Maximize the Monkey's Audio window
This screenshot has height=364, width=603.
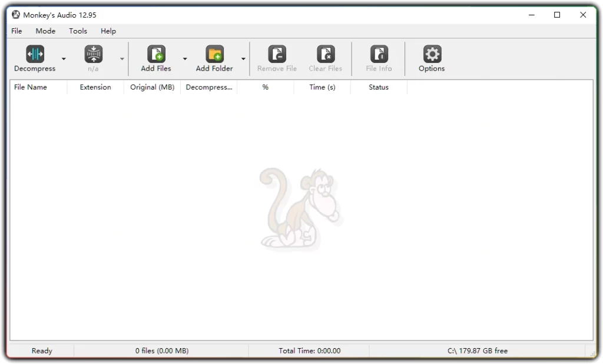click(557, 15)
